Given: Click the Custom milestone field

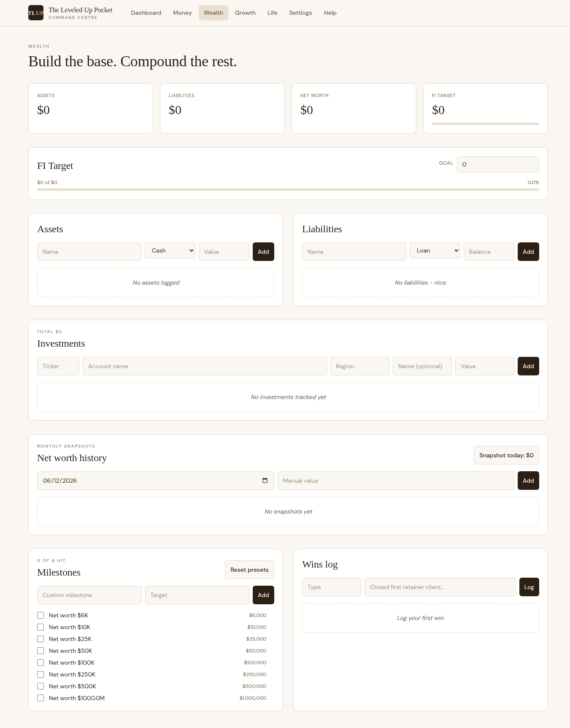Looking at the screenshot, I should [x=89, y=595].
